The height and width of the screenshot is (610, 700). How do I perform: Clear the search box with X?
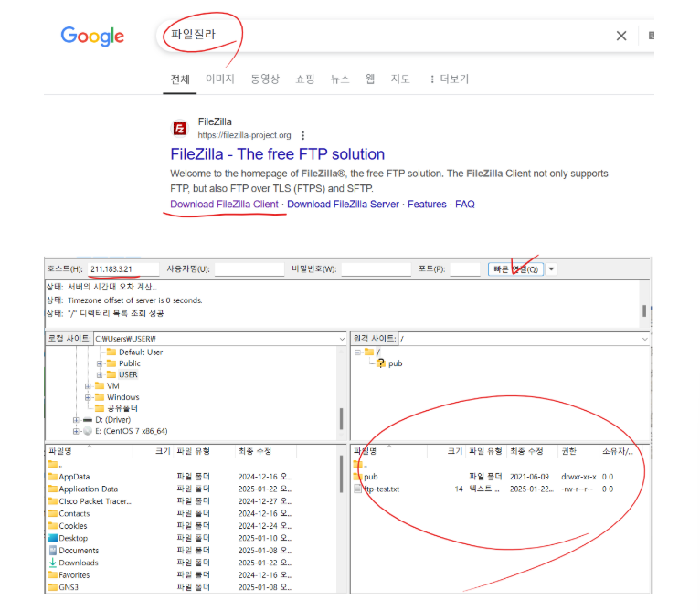(x=621, y=36)
